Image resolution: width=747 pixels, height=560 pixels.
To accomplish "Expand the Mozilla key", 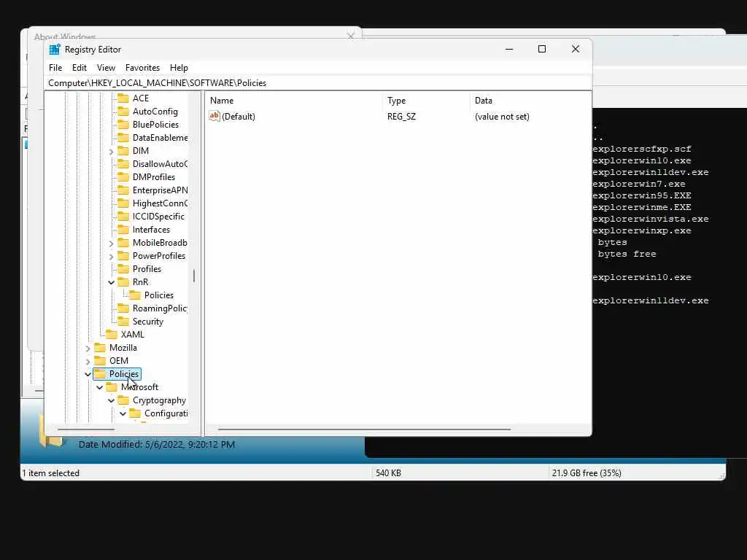I will pyautogui.click(x=88, y=349).
